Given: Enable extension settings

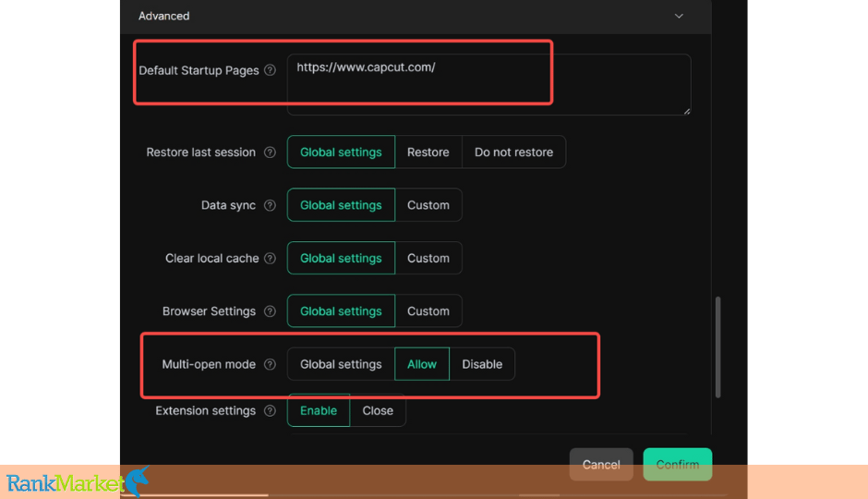Looking at the screenshot, I should pyautogui.click(x=319, y=410).
